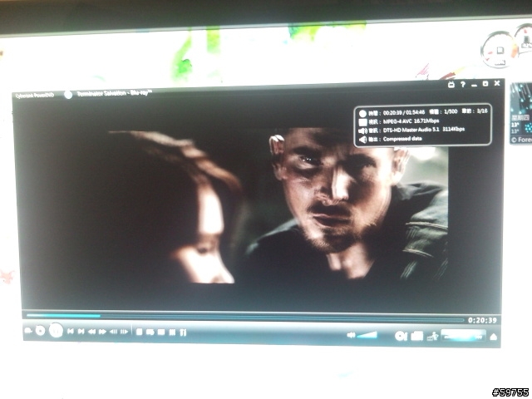Click the Terminator Salvation - Blu-ray title text
This screenshot has height=399, width=532.
[115, 93]
